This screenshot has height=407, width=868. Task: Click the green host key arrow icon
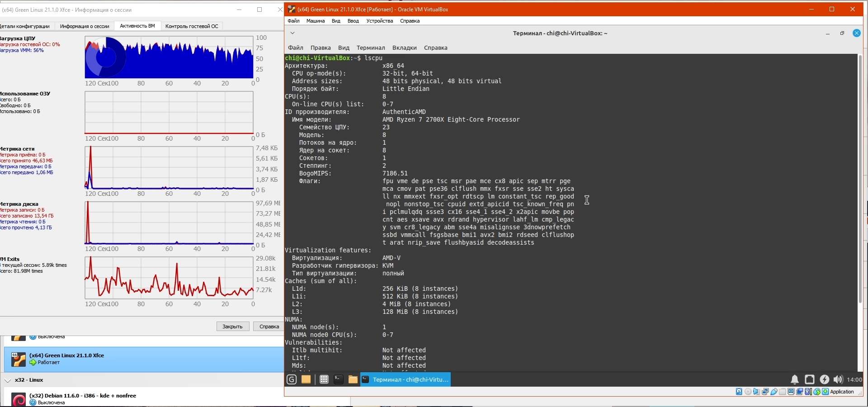click(826, 392)
